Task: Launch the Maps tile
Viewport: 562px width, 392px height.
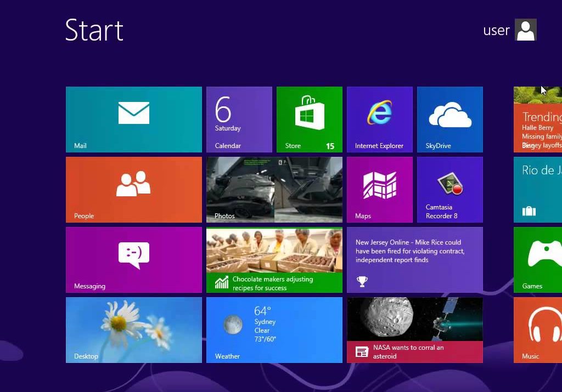Action: click(x=379, y=190)
